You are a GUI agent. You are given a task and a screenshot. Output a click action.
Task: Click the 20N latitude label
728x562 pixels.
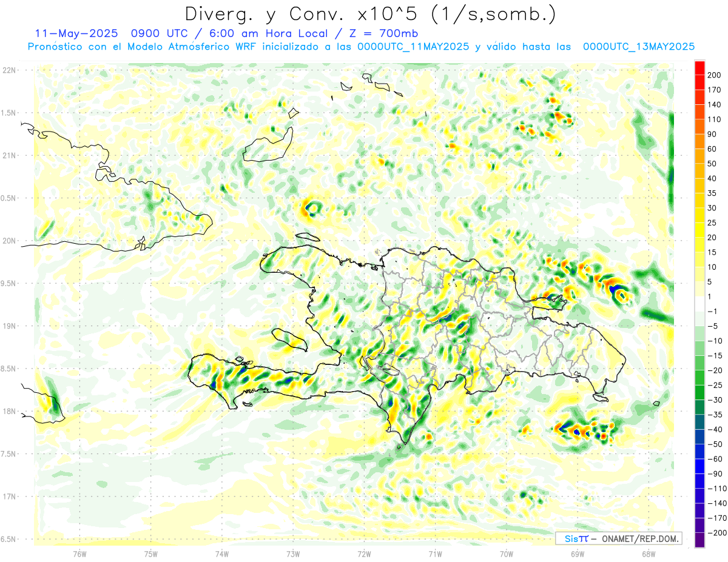pyautogui.click(x=9, y=241)
